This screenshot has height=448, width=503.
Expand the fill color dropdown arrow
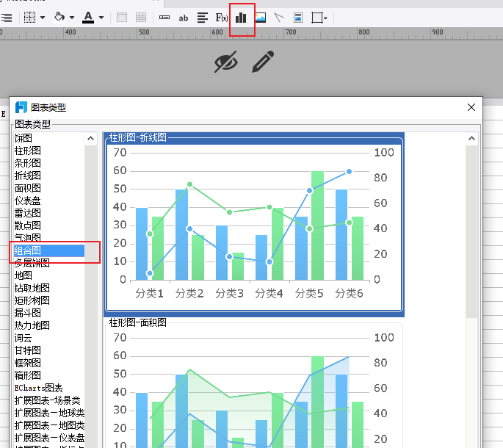[72, 18]
